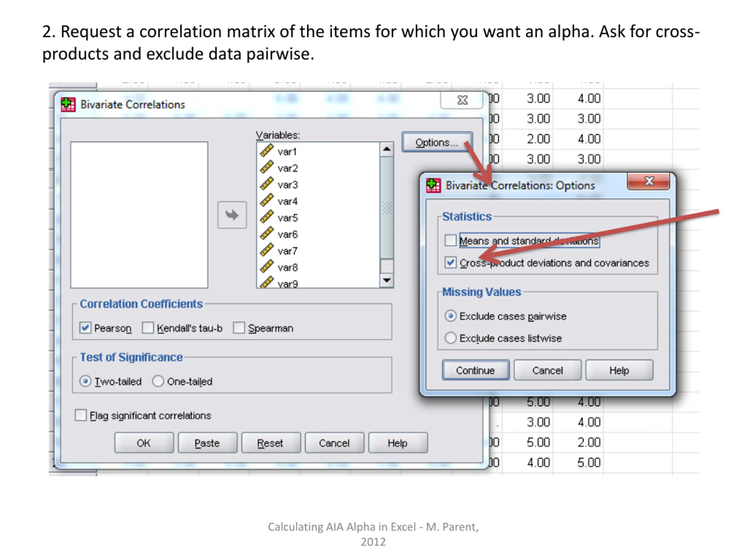The height and width of the screenshot is (560, 747).
Task: Close the Bivariate Correlations: Options dialog
Action: point(648,181)
